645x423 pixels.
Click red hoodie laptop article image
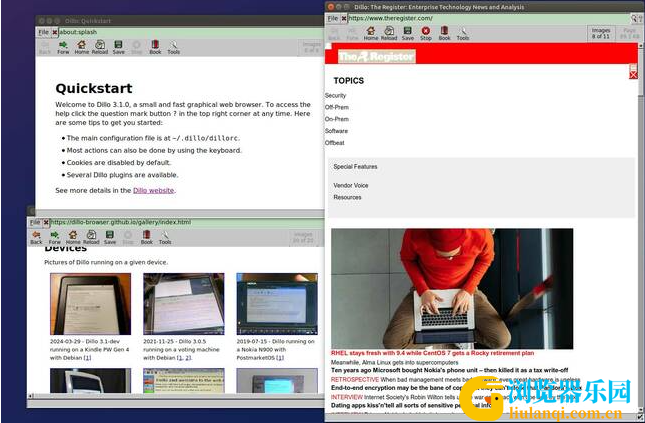pos(452,289)
